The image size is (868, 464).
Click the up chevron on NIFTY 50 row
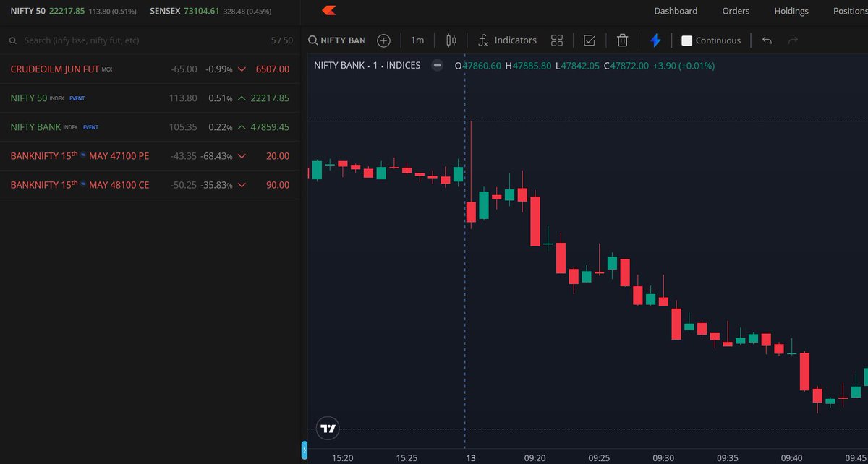pos(242,98)
